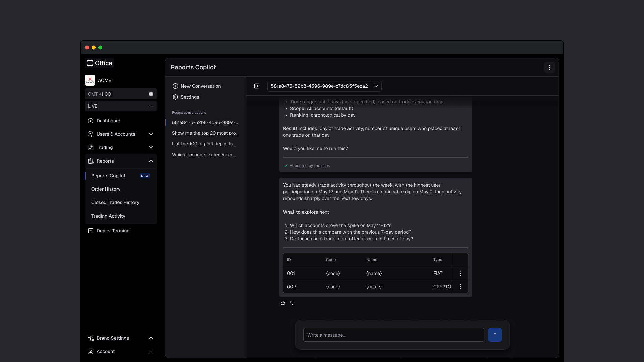644x362 pixels.
Task: Open Closed Trades History page
Action: pyautogui.click(x=115, y=202)
